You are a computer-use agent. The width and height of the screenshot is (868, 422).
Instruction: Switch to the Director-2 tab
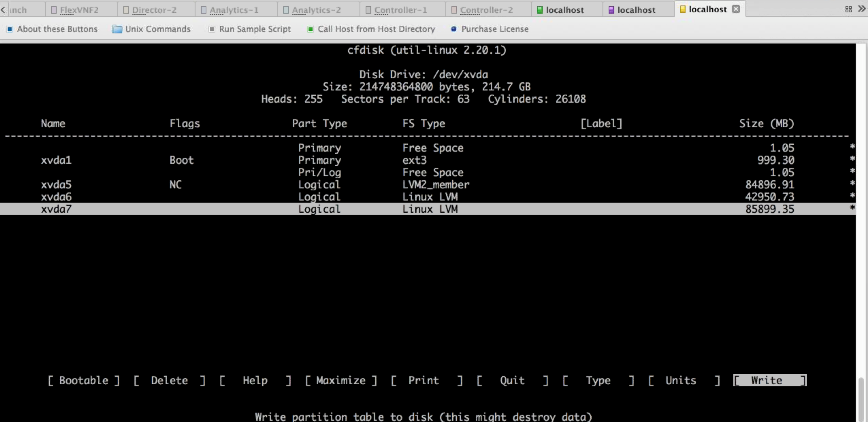154,10
